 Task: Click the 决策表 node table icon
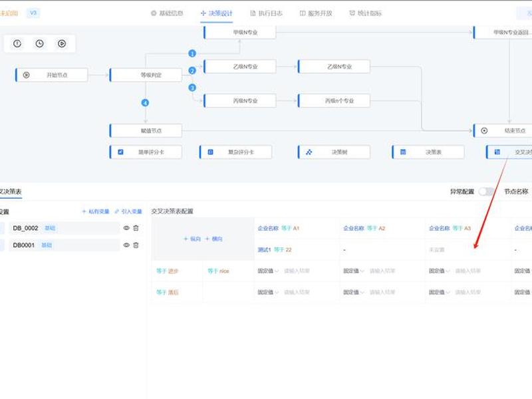point(403,152)
